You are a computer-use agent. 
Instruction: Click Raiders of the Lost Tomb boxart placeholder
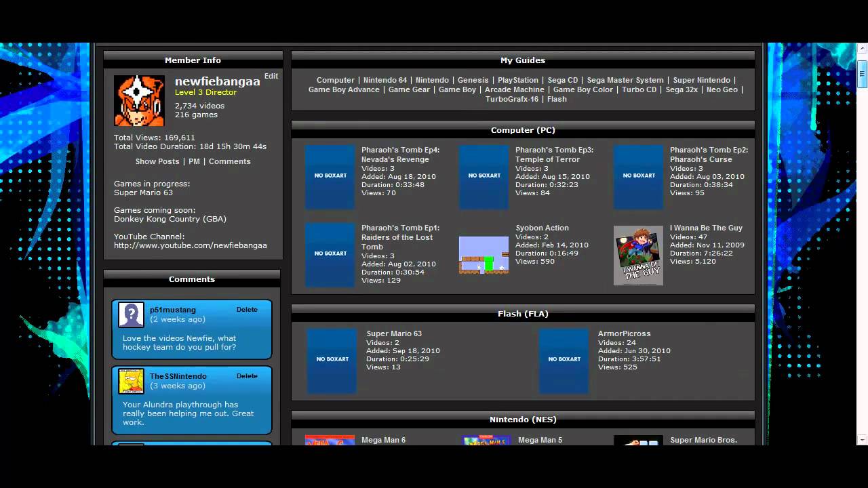pos(330,254)
